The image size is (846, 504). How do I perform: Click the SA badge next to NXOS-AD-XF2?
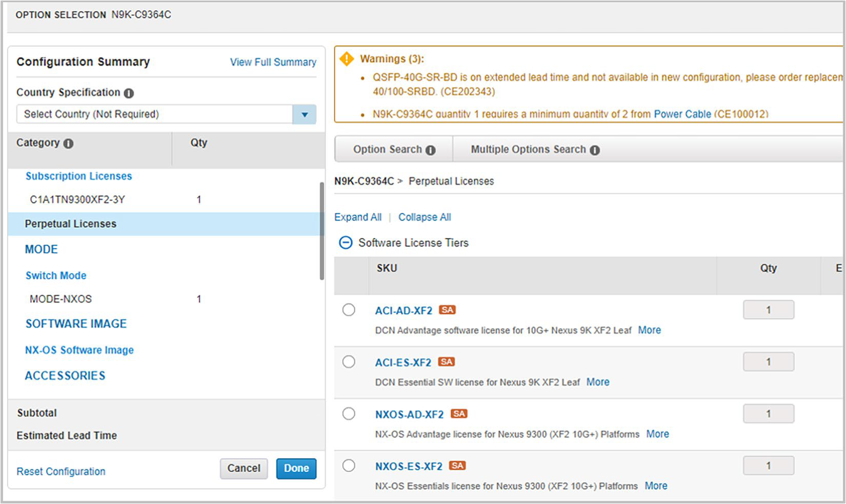pyautogui.click(x=459, y=414)
